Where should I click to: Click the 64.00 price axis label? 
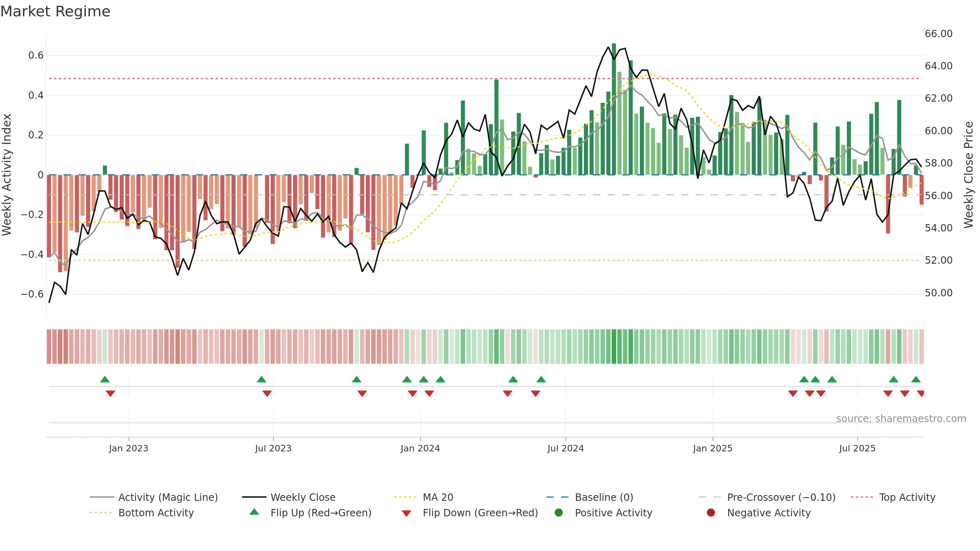(x=939, y=66)
